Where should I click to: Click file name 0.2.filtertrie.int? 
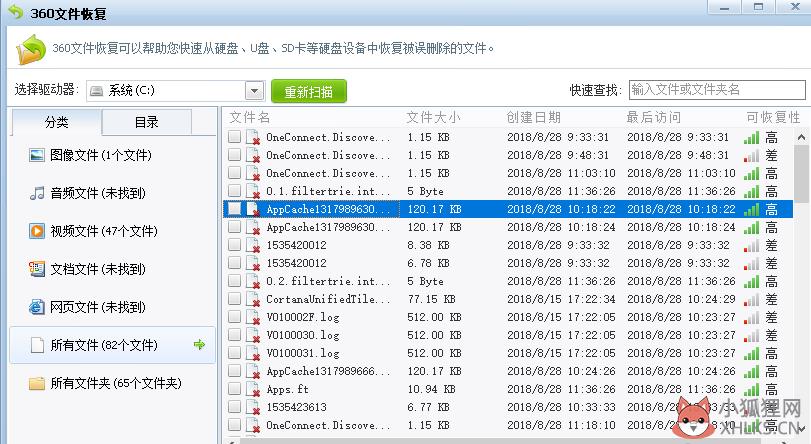pyautogui.click(x=328, y=281)
